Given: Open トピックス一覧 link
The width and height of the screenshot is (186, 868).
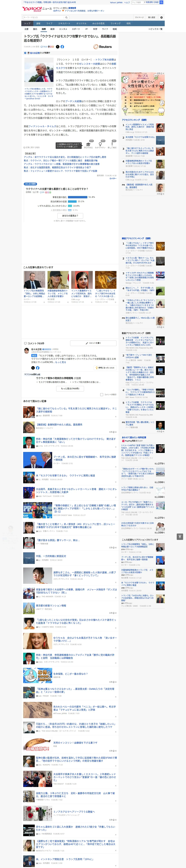Looking at the screenshot, I should tap(155, 29).
